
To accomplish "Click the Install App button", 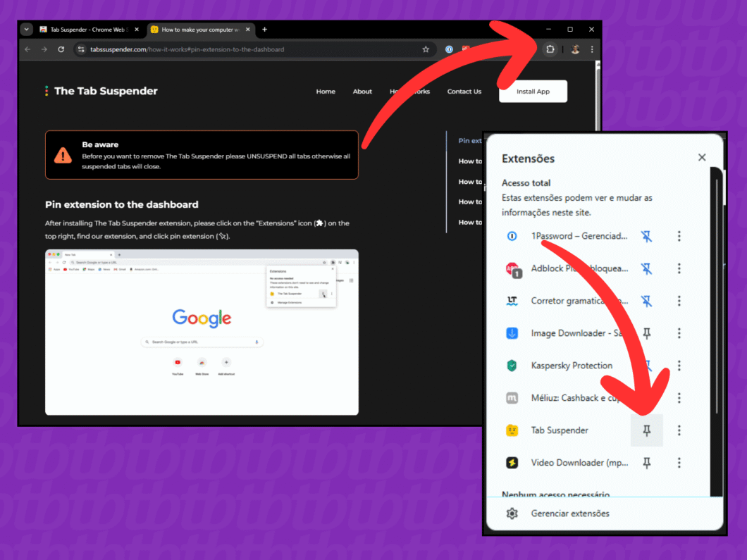I will (533, 92).
